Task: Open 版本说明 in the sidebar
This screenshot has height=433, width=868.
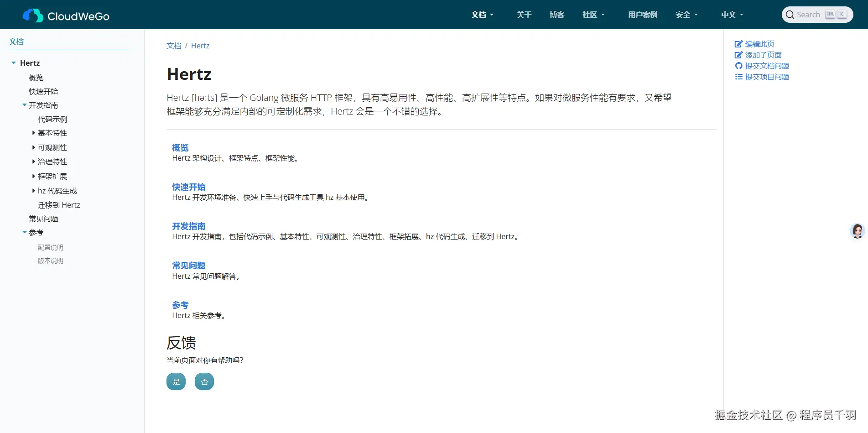Action: (51, 261)
